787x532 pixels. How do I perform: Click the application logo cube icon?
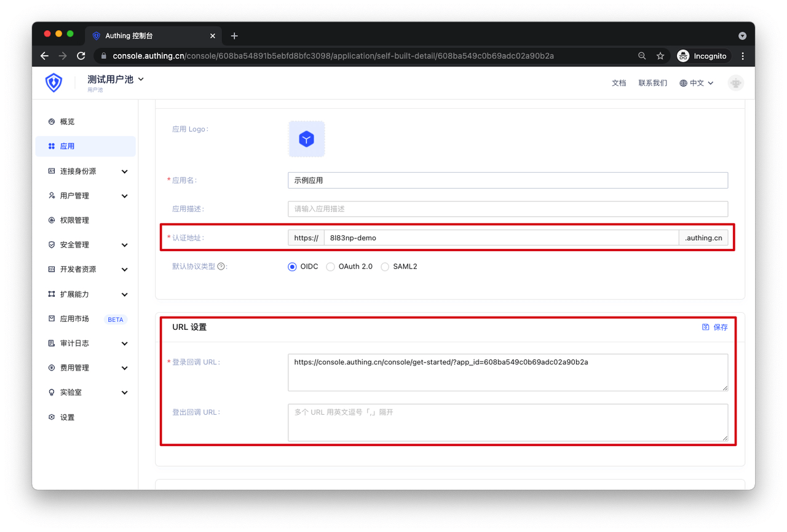tap(306, 139)
